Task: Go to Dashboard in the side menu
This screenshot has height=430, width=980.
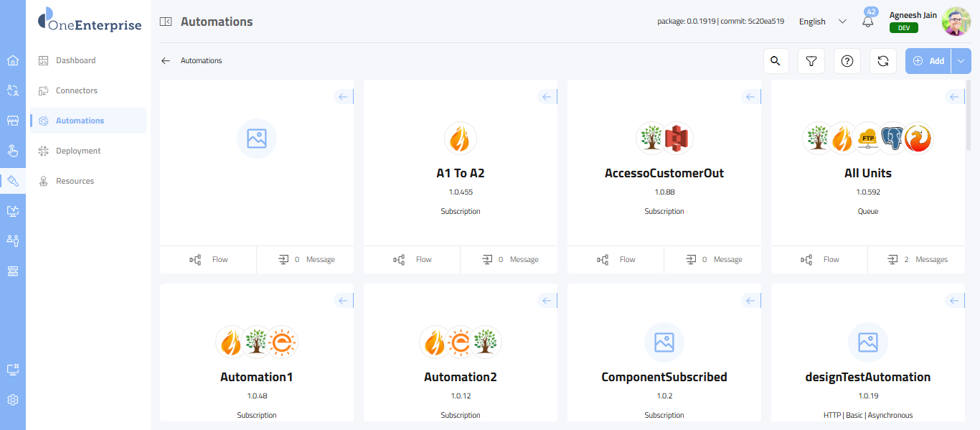Action: coord(75,60)
